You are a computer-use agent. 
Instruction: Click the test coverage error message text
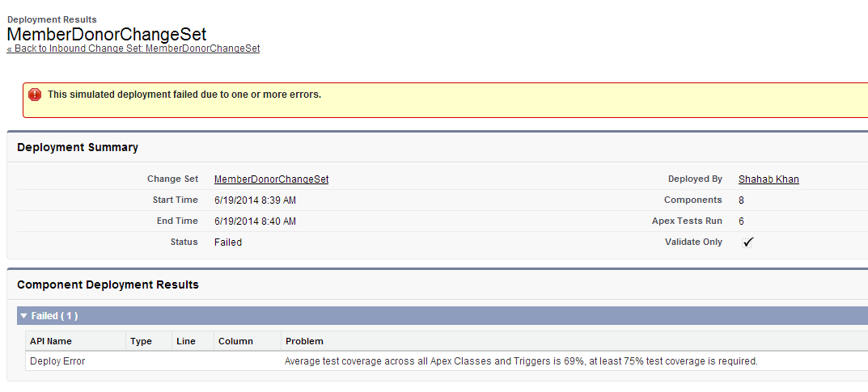(x=521, y=361)
